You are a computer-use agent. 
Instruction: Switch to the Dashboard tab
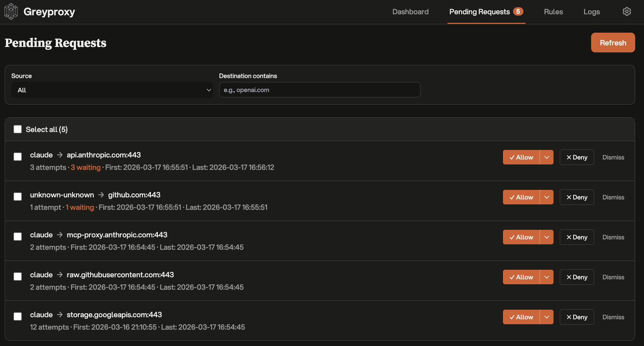tap(410, 12)
